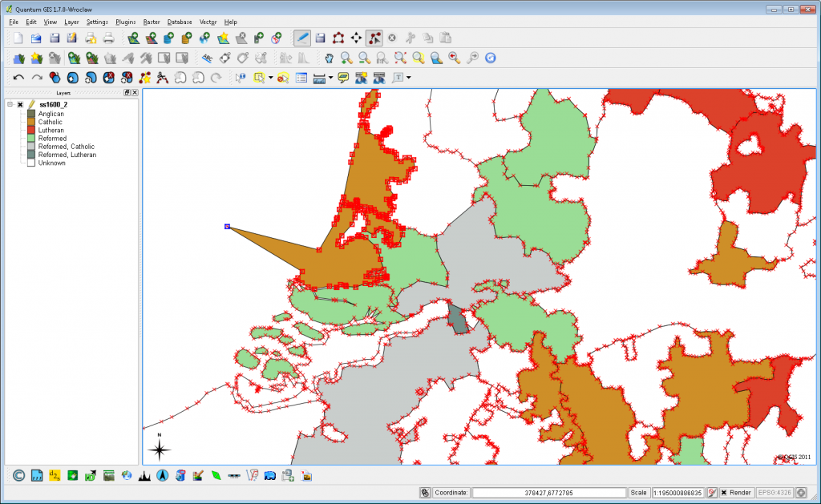Screen dimensions: 821x504
Task: Select the Zoom In magnifier
Action: [x=346, y=58]
